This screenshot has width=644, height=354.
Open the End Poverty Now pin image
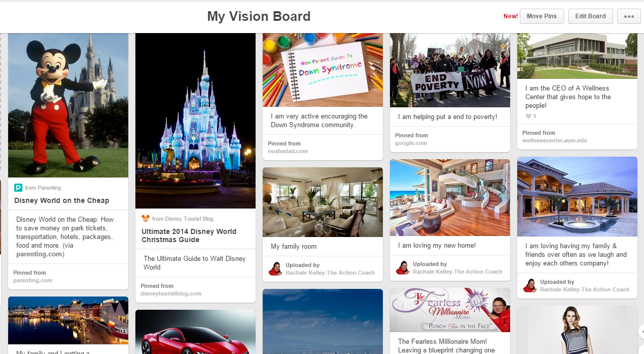coord(450,70)
